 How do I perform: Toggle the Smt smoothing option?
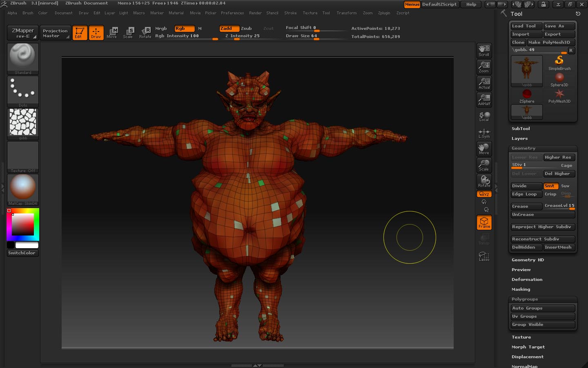click(551, 186)
